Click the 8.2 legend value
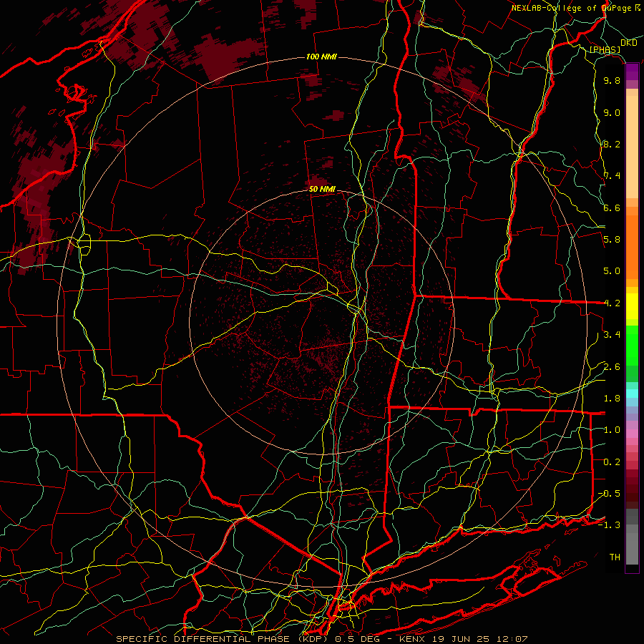Image resolution: width=644 pixels, height=644 pixels. (x=612, y=145)
